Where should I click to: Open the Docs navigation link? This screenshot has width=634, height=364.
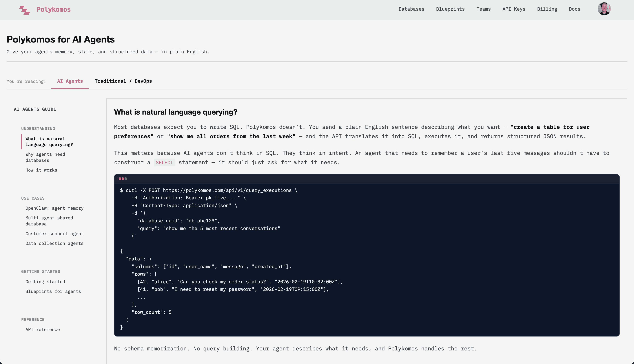[574, 9]
